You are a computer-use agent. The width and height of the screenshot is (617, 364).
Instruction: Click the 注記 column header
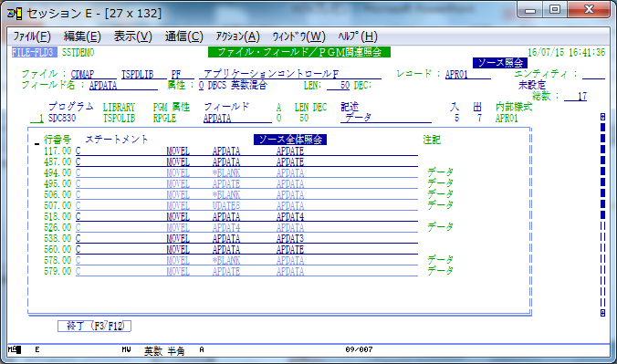pos(432,140)
